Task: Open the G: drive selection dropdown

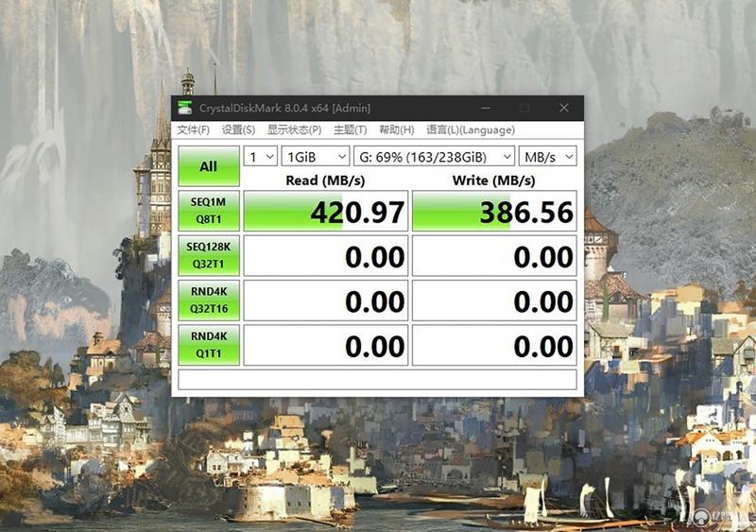Action: [x=434, y=156]
